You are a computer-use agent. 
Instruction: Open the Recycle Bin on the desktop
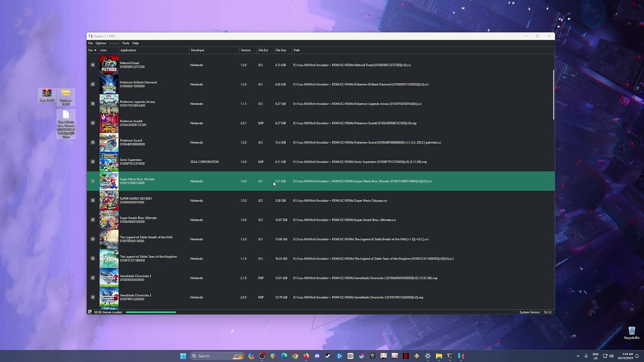coord(631,332)
